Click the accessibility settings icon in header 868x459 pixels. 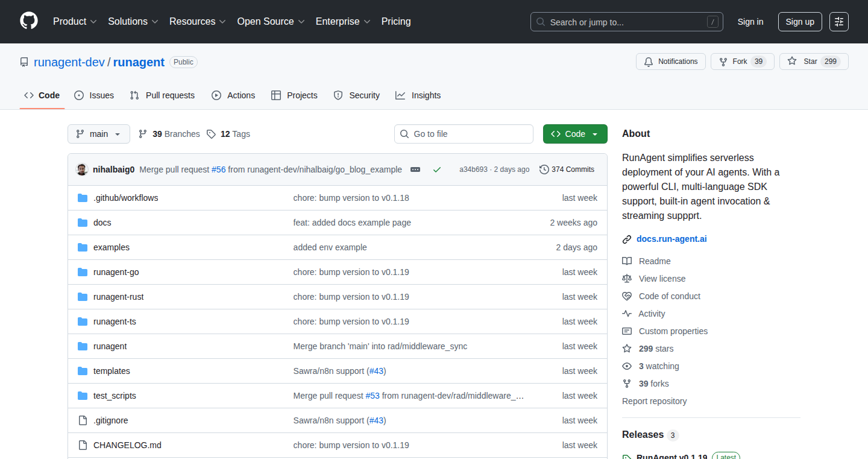coord(839,22)
